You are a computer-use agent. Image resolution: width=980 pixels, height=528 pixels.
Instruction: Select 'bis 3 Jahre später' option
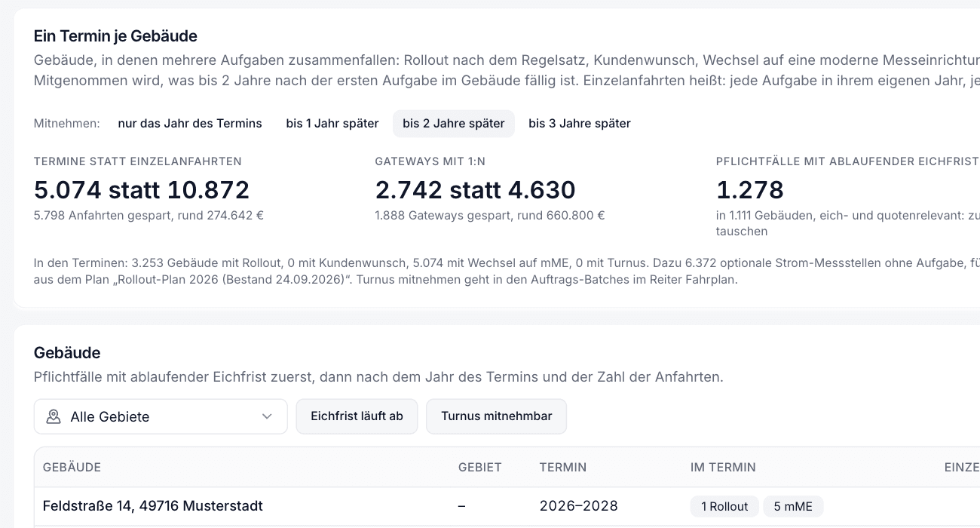(580, 124)
